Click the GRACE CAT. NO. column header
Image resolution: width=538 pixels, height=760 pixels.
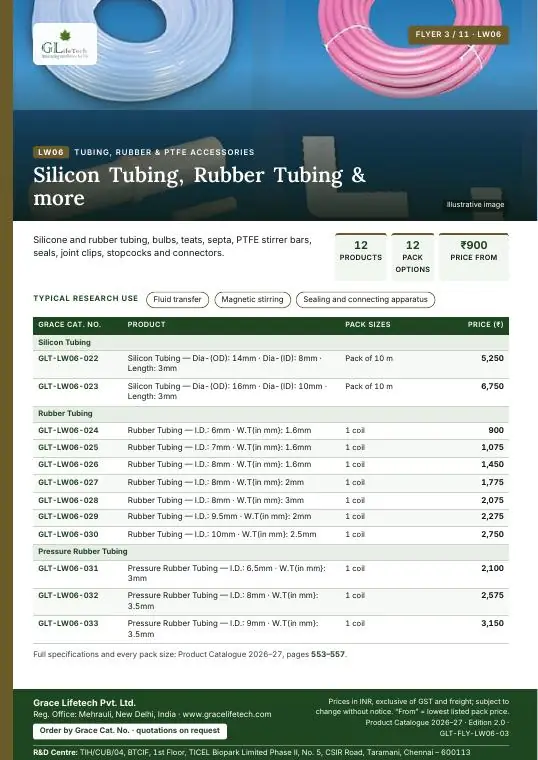pos(69,325)
